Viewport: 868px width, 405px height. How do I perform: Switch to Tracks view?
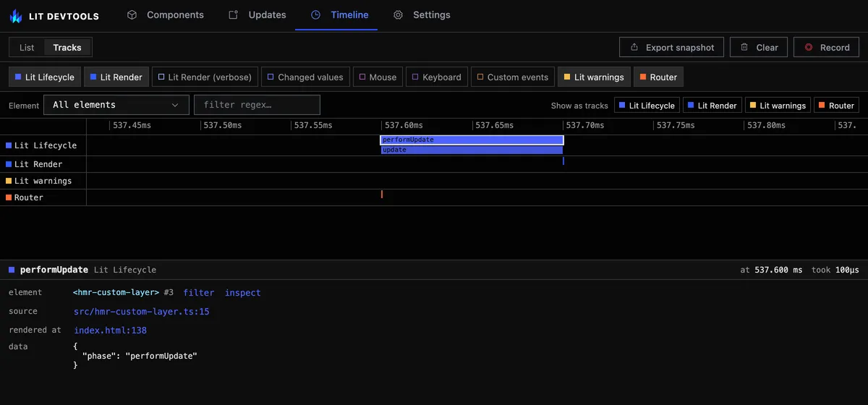(67, 47)
